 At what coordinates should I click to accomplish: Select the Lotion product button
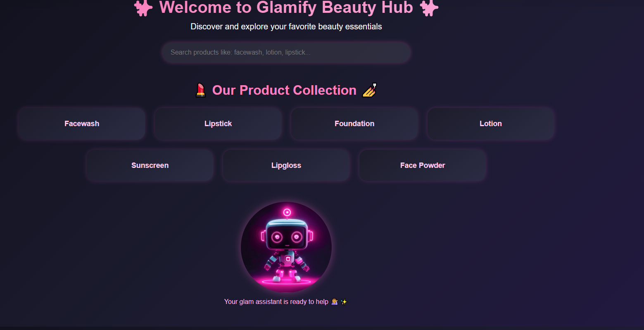click(491, 124)
